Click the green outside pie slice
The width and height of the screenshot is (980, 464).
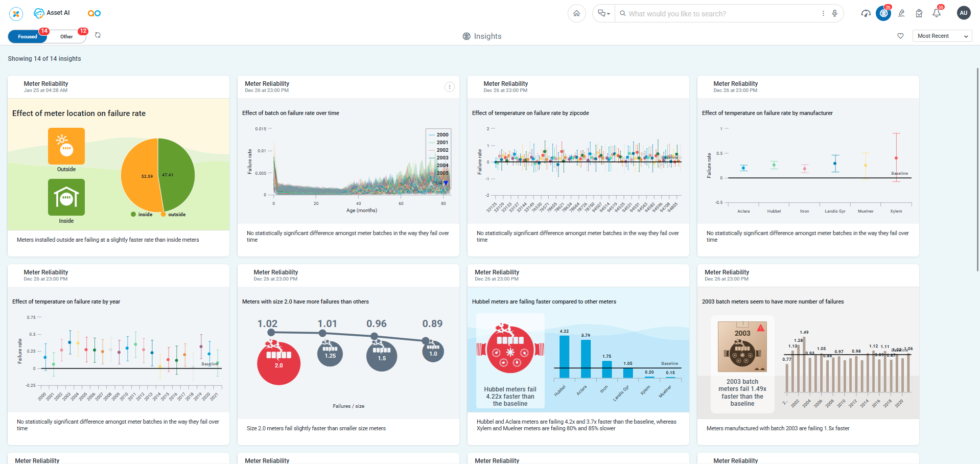pos(176,174)
